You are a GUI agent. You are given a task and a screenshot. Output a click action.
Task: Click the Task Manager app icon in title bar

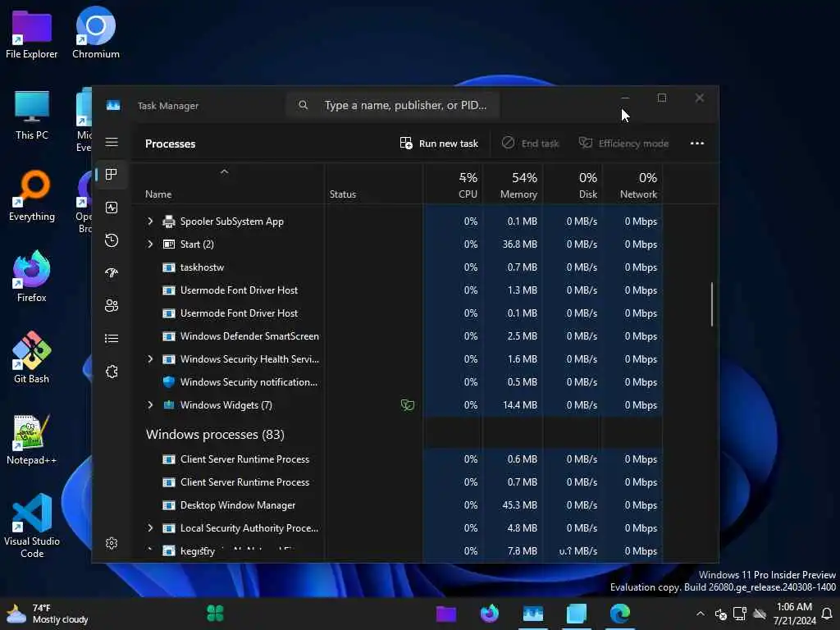coord(113,106)
